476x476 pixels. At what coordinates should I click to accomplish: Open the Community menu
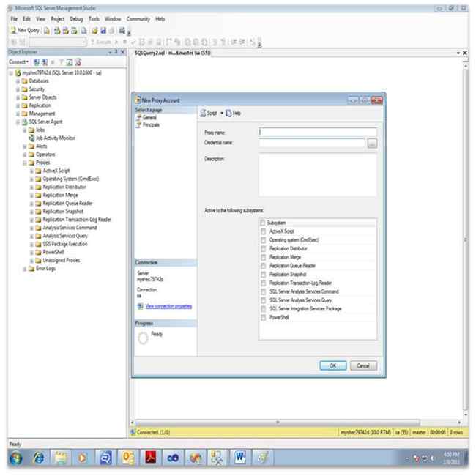click(x=138, y=19)
